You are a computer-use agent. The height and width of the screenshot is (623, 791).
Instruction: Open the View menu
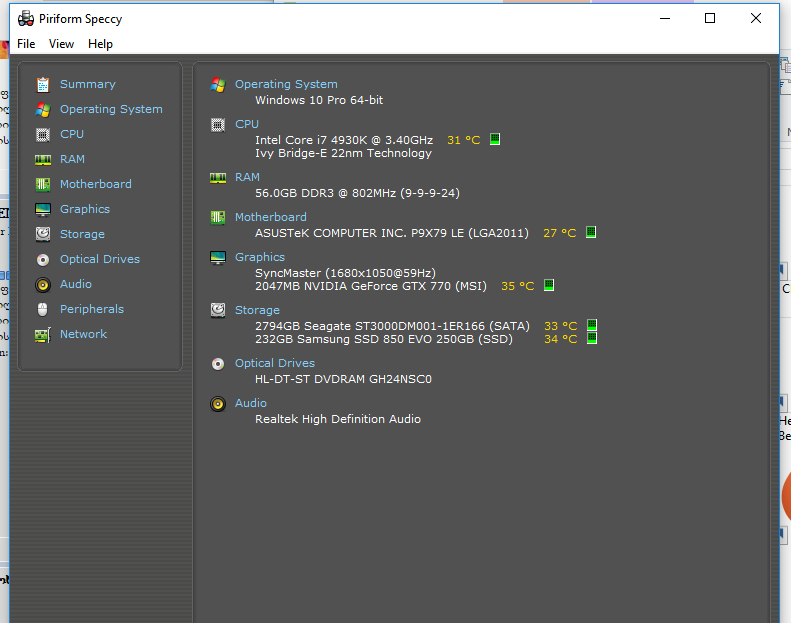(x=62, y=44)
